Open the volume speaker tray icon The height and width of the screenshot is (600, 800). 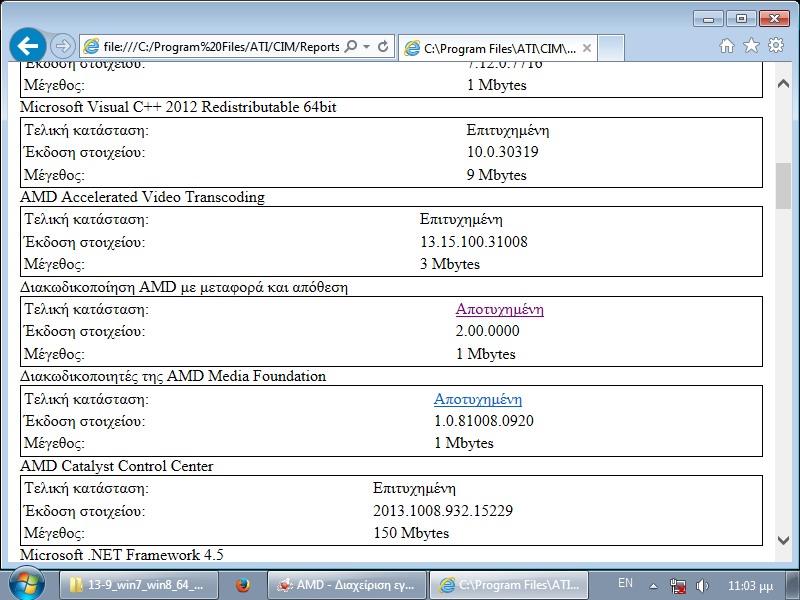703,586
